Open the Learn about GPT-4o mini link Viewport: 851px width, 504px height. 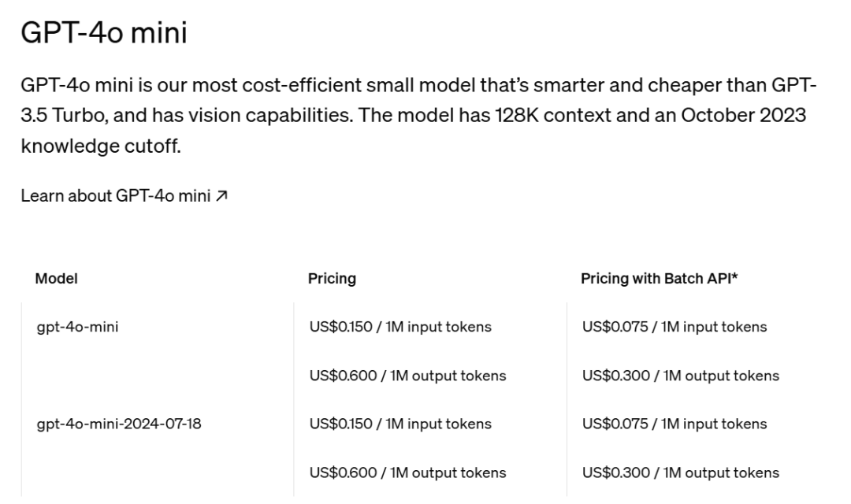(x=116, y=196)
